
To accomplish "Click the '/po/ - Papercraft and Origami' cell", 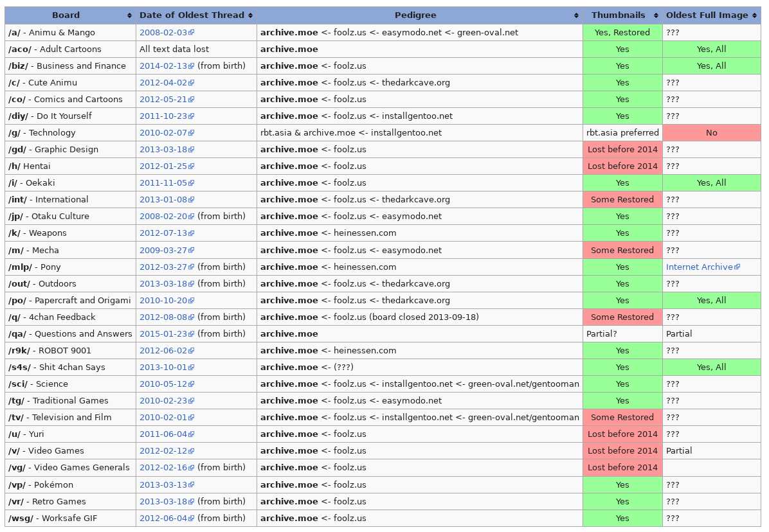I will click(70, 300).
